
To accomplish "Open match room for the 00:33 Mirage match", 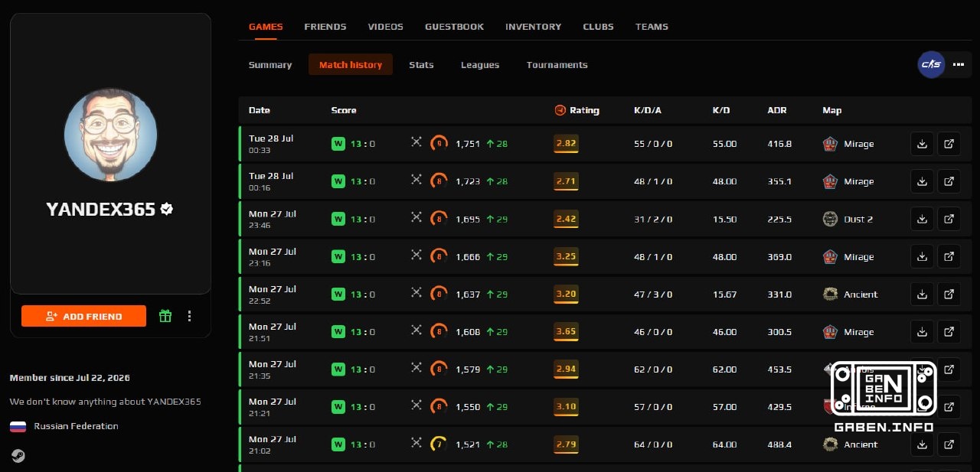I will [949, 144].
